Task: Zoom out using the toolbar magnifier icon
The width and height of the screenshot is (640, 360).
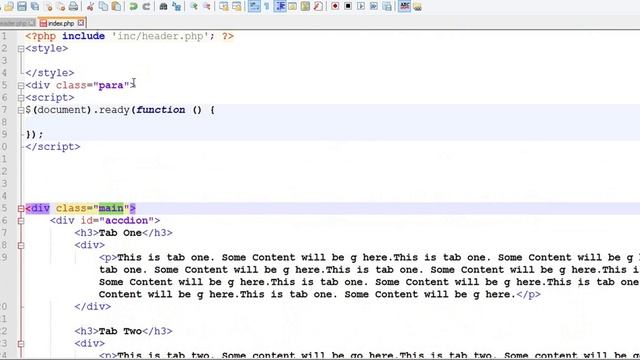Action: click(x=207, y=7)
